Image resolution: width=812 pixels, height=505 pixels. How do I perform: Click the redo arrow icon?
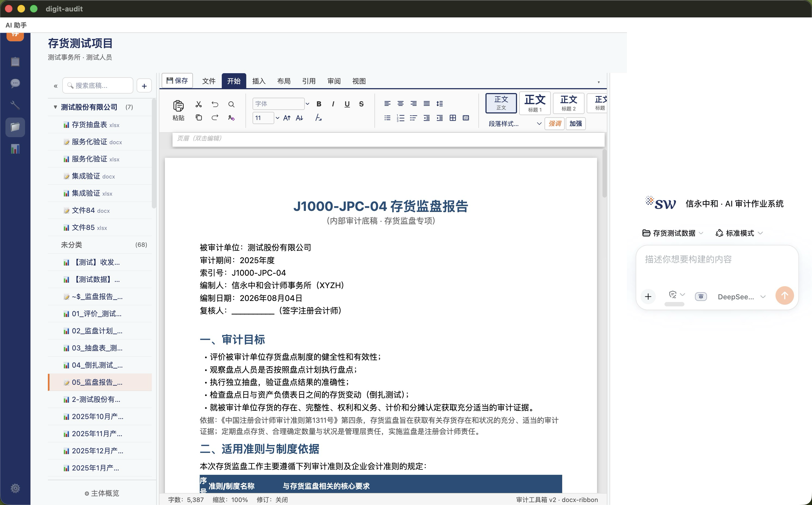tap(215, 118)
